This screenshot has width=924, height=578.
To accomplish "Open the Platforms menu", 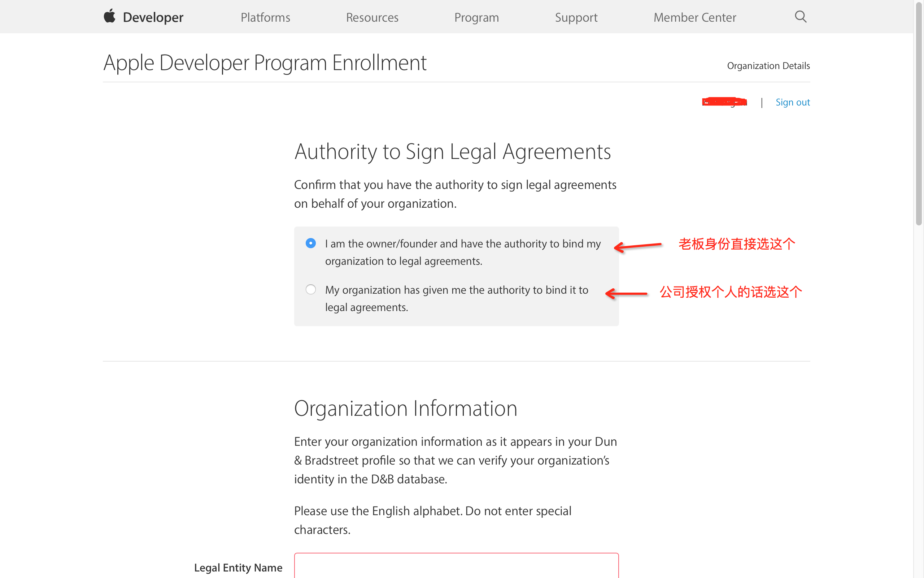I will [265, 17].
